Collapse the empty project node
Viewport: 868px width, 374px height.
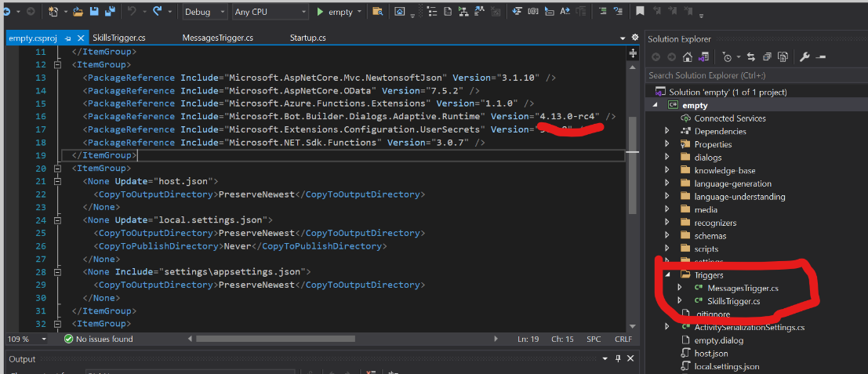click(x=656, y=105)
